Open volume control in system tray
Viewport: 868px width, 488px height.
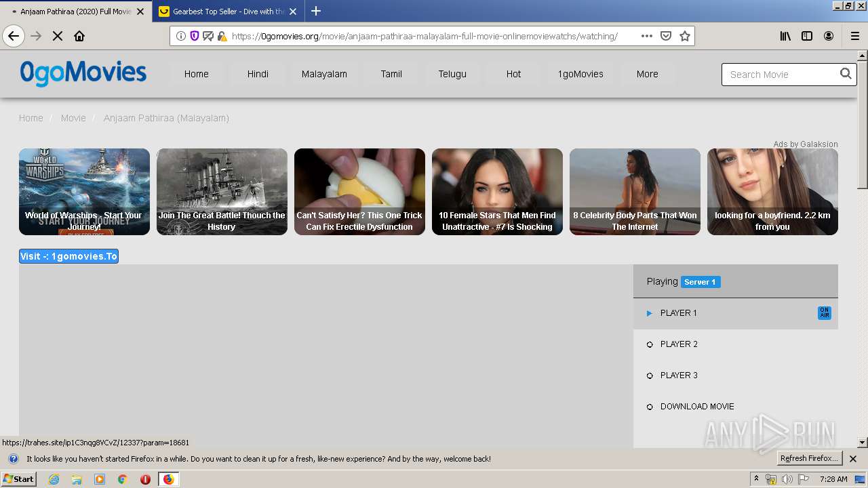(x=787, y=479)
